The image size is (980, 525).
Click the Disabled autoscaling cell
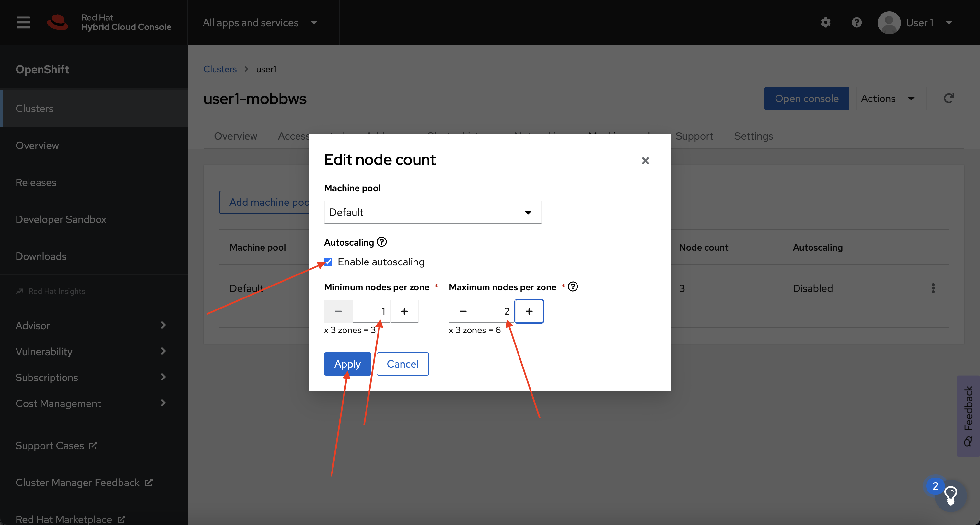coord(812,288)
